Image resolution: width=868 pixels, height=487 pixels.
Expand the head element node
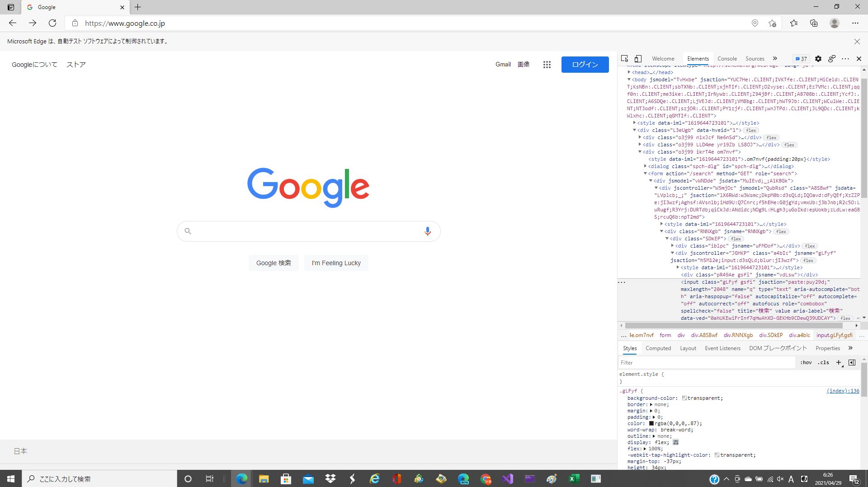(629, 72)
